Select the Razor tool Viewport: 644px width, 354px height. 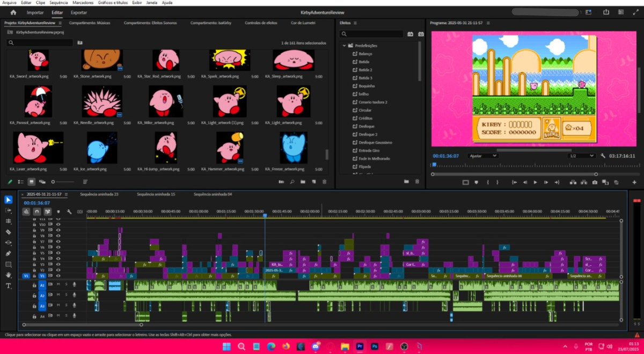click(x=9, y=232)
